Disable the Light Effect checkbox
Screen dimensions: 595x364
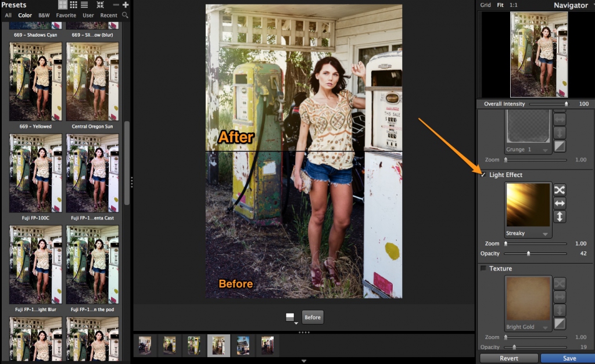(483, 175)
